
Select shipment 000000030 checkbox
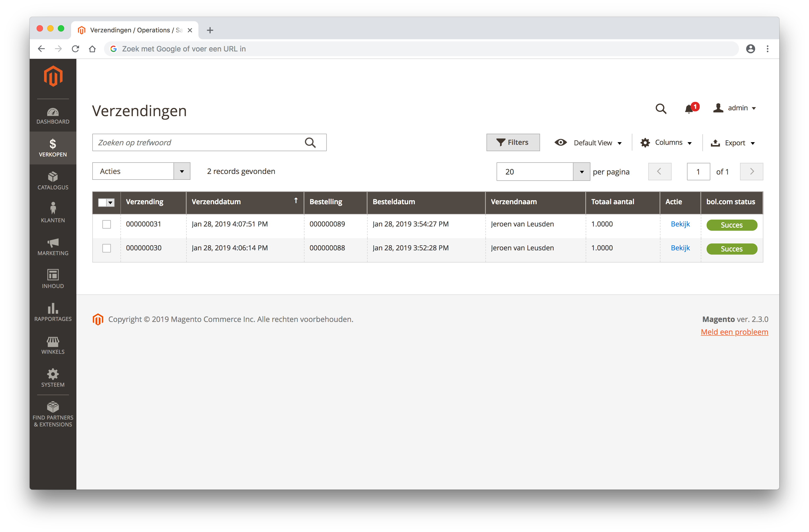click(x=107, y=248)
